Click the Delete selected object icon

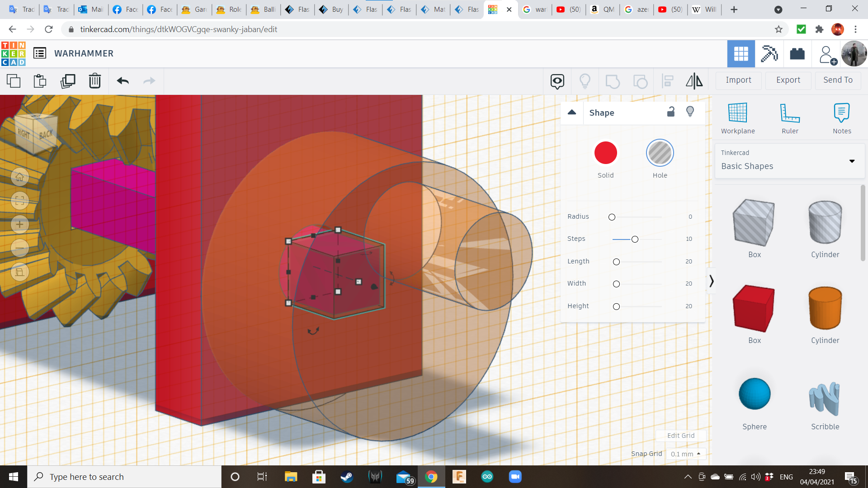[x=95, y=80]
